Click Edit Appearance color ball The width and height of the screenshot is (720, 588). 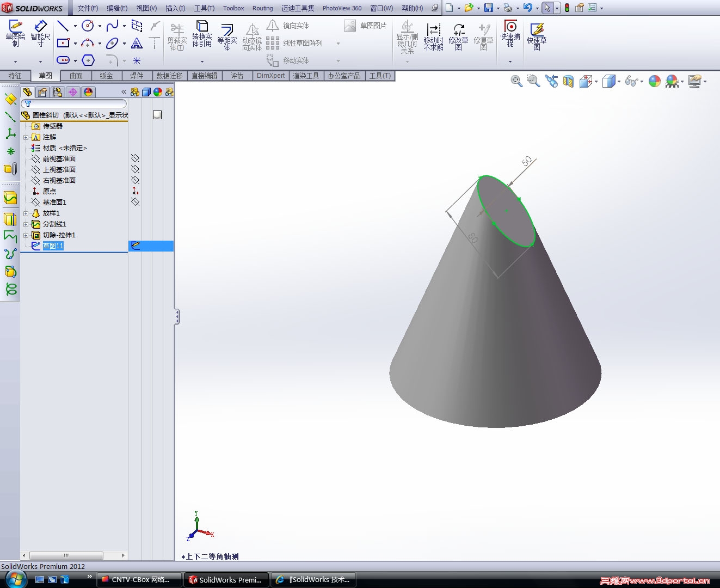655,81
